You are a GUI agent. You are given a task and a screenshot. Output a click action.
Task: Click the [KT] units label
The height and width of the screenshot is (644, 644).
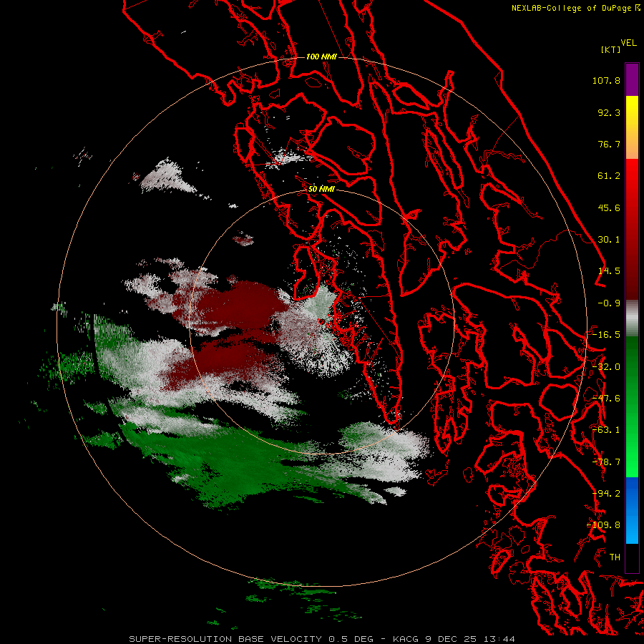tap(610, 49)
